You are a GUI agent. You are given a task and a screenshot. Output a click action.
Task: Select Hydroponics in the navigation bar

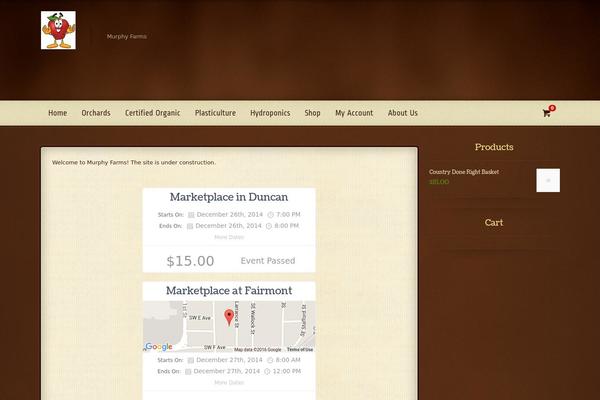pyautogui.click(x=270, y=113)
